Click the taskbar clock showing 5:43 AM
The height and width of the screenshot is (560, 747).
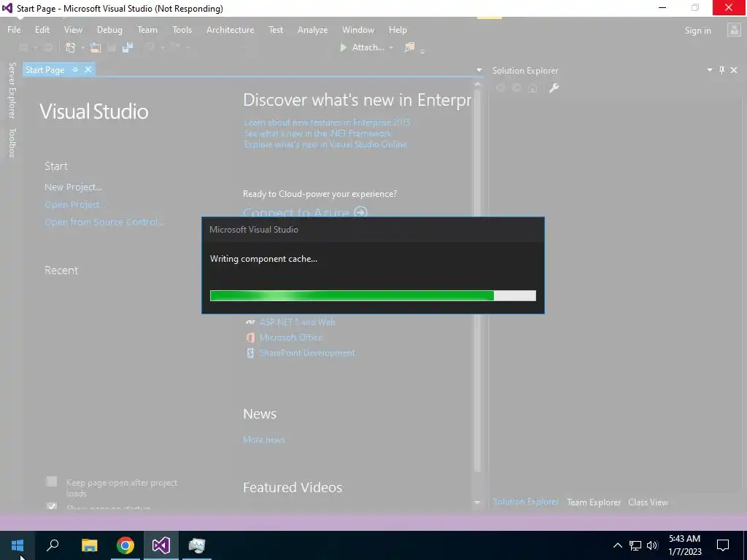point(684,545)
